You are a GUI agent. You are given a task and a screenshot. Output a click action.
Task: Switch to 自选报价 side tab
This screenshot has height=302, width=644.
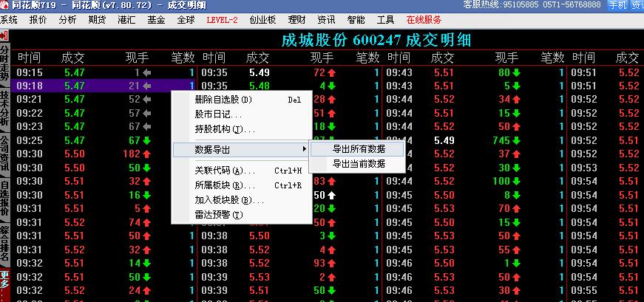pos(4,199)
